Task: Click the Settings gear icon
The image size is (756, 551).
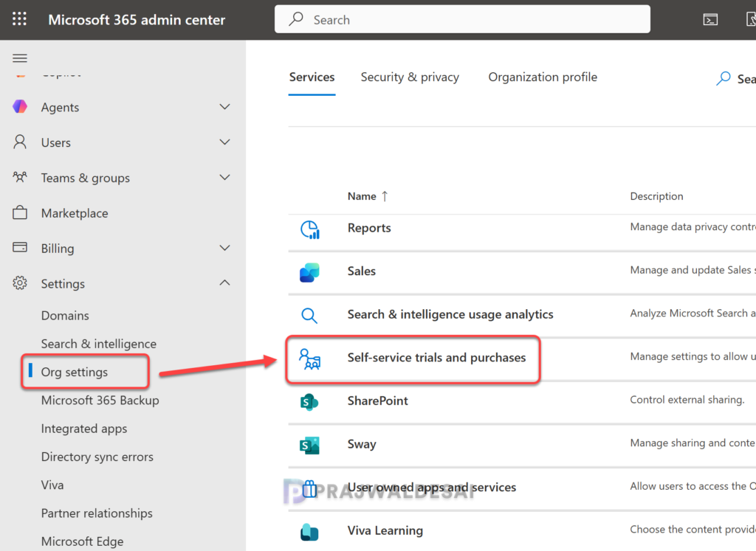Action: coord(20,283)
